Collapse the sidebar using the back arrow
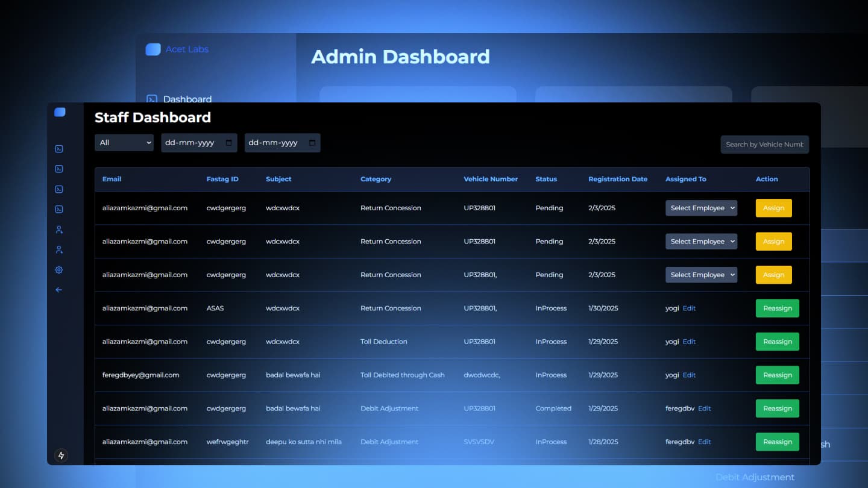Image resolution: width=868 pixels, height=488 pixels. [x=58, y=290]
